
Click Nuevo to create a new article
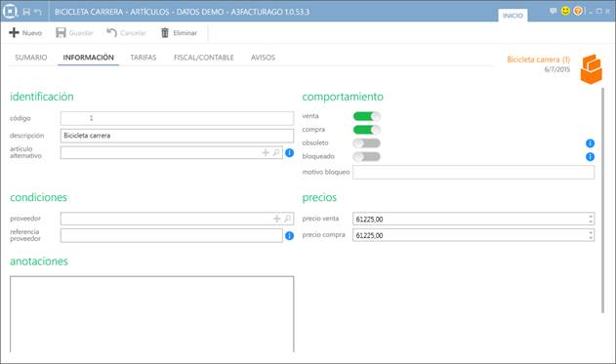click(x=25, y=33)
